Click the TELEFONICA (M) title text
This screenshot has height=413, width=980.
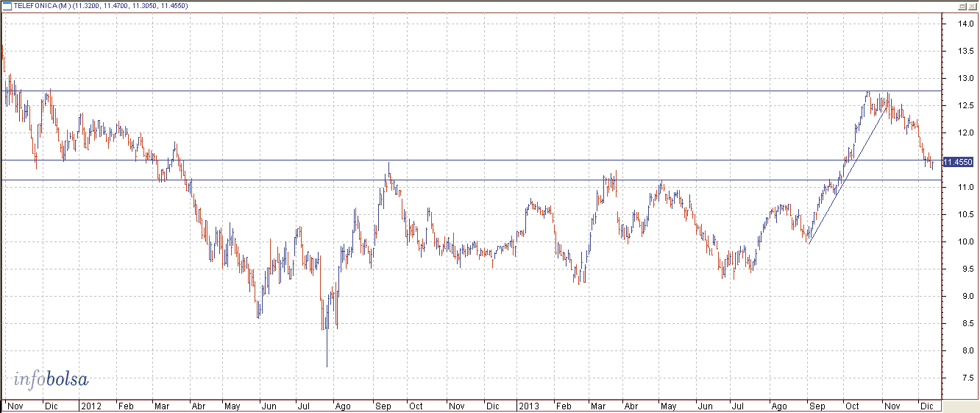[x=43, y=6]
